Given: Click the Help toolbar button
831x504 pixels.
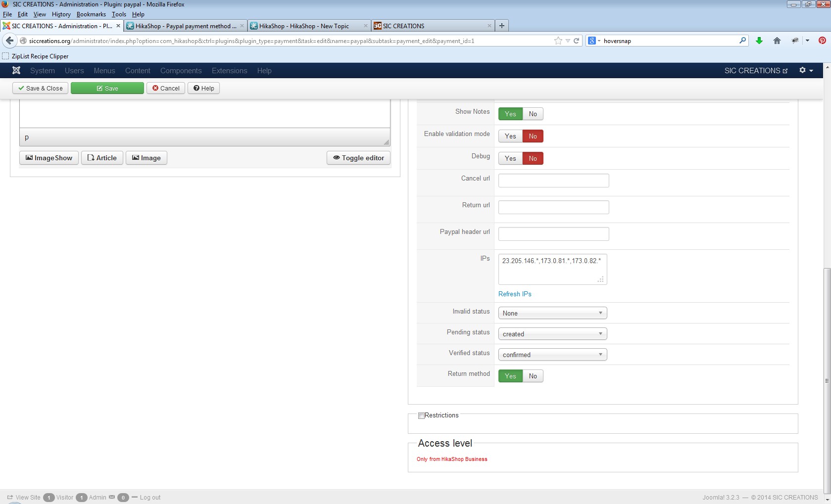Looking at the screenshot, I should (x=203, y=88).
